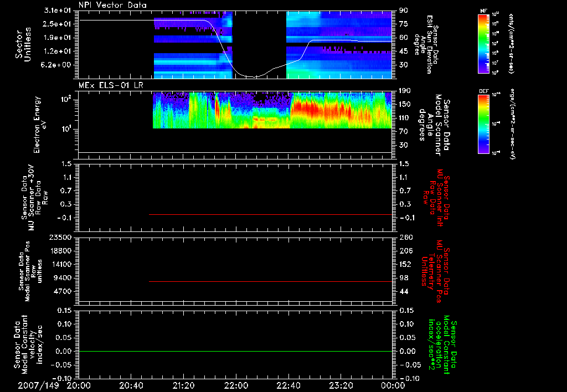567x392 pixels.
Task: Click the MEx ELS-01 LR panel title
Action: tap(111, 85)
